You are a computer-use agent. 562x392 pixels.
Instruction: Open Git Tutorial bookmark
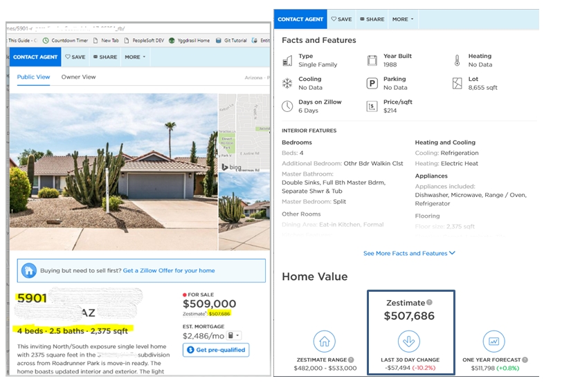click(x=232, y=41)
